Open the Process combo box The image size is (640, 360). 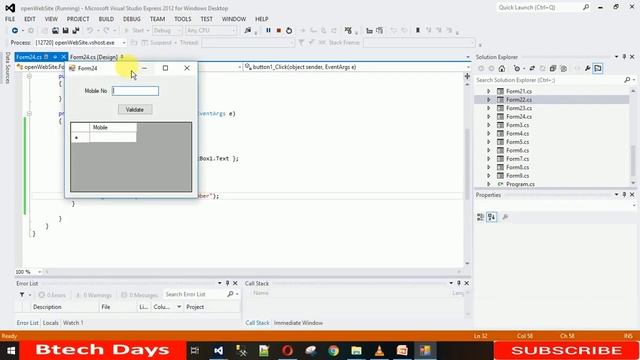pos(80,42)
